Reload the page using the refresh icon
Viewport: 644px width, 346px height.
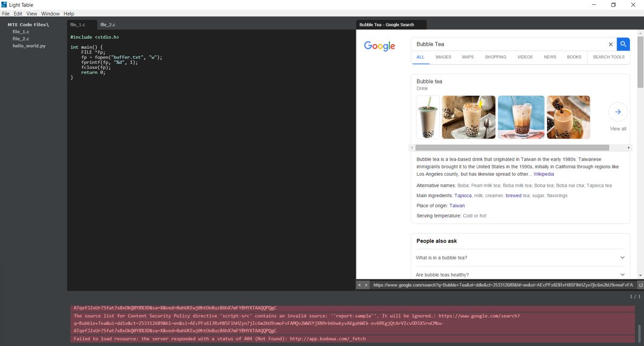pyautogui.click(x=638, y=285)
